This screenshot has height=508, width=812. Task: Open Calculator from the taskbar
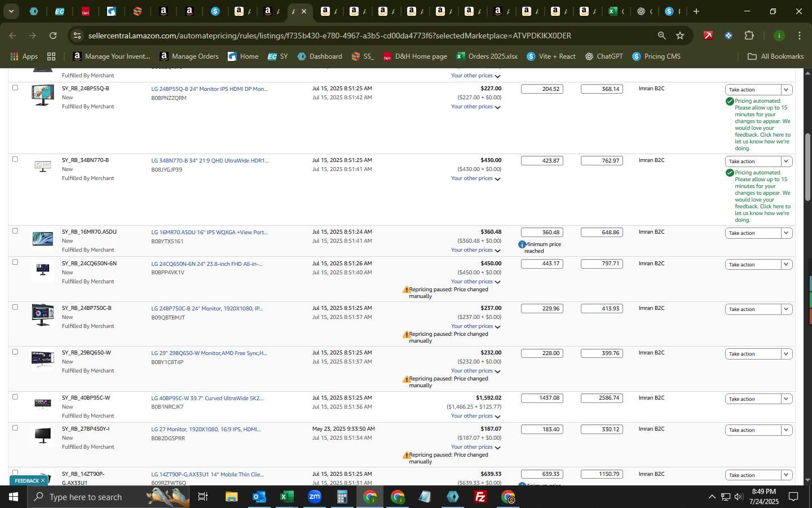click(342, 497)
